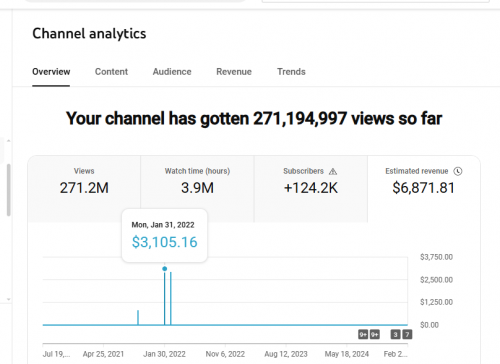Go to the Trends tab

291,72
